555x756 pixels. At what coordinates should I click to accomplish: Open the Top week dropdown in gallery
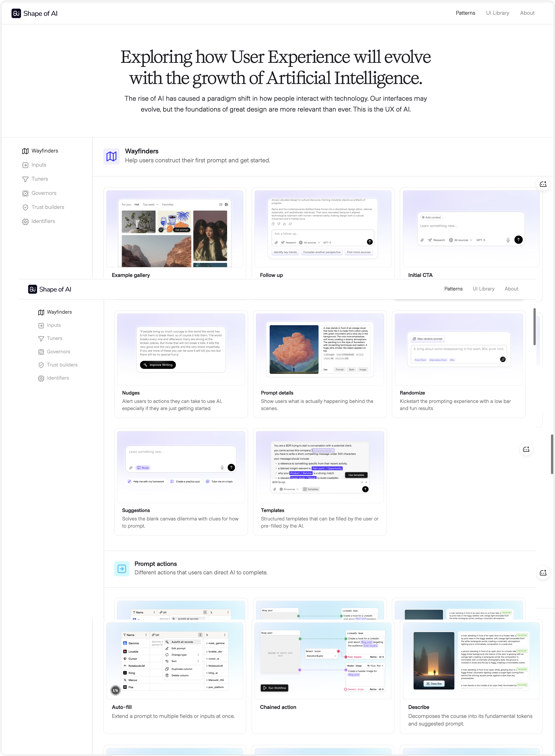[150, 204]
